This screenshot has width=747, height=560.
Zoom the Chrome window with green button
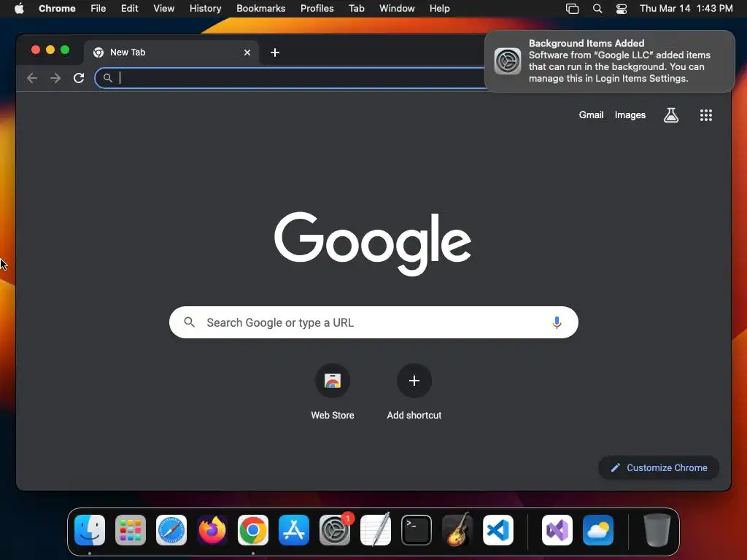tap(65, 50)
